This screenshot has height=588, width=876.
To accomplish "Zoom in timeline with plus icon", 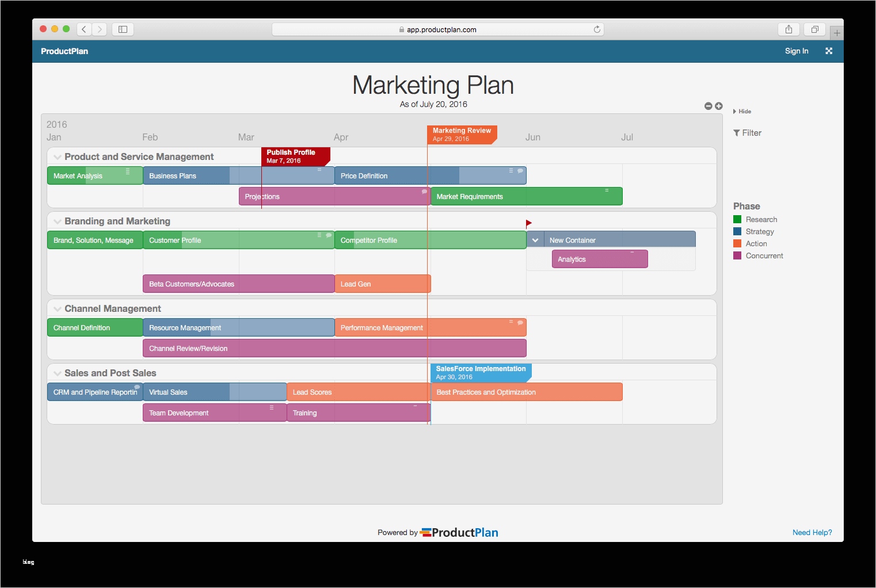I will [x=719, y=106].
